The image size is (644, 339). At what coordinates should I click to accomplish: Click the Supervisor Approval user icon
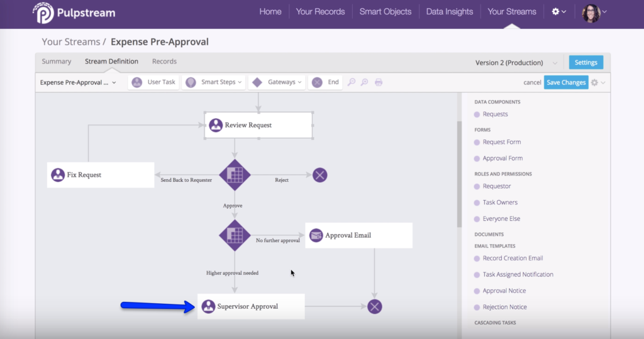(x=208, y=306)
